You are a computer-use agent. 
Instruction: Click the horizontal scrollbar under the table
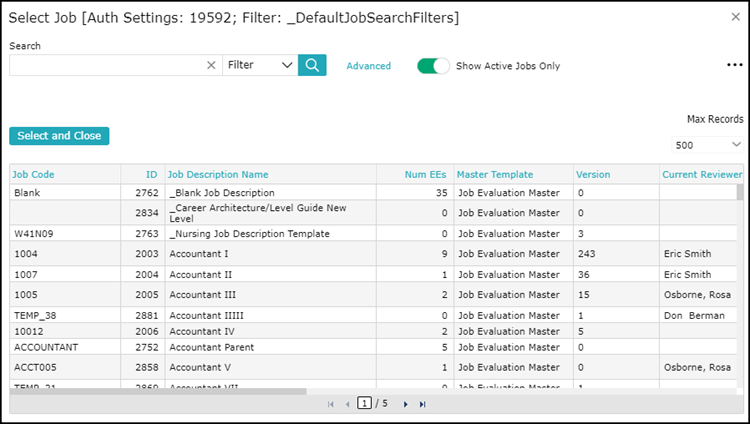(158, 391)
